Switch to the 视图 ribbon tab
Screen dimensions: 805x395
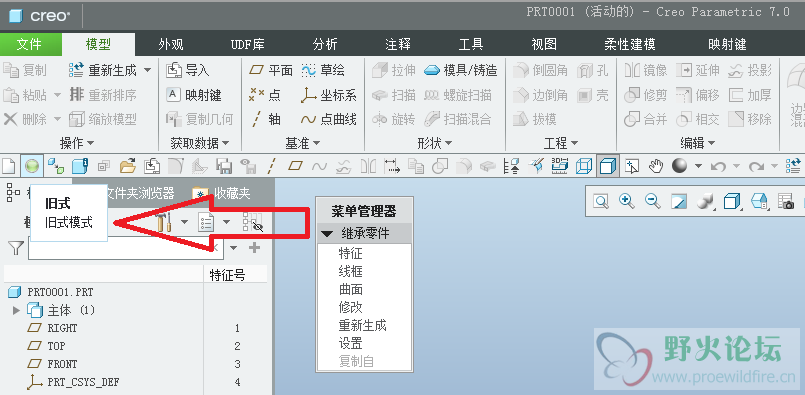(544, 45)
